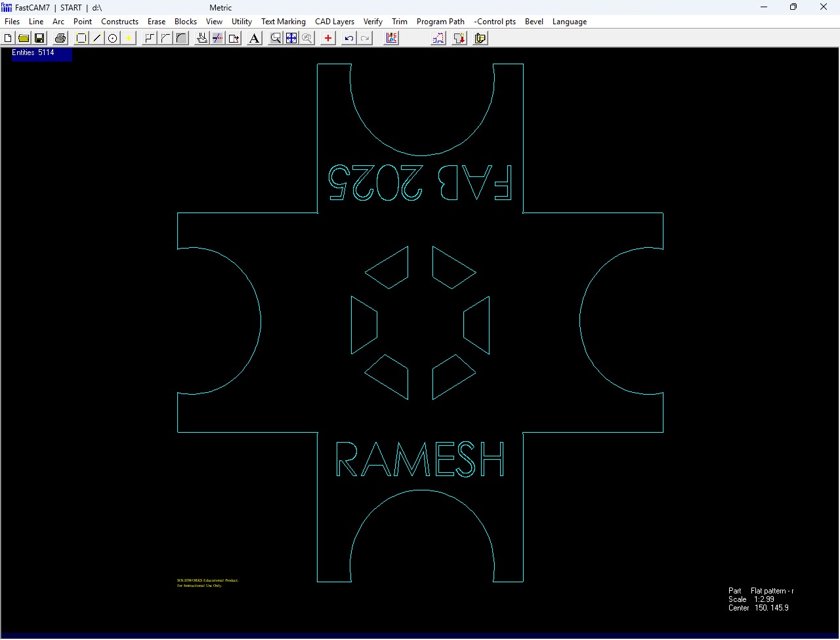
Task: Open the Text Marking menu
Action: pyautogui.click(x=283, y=22)
